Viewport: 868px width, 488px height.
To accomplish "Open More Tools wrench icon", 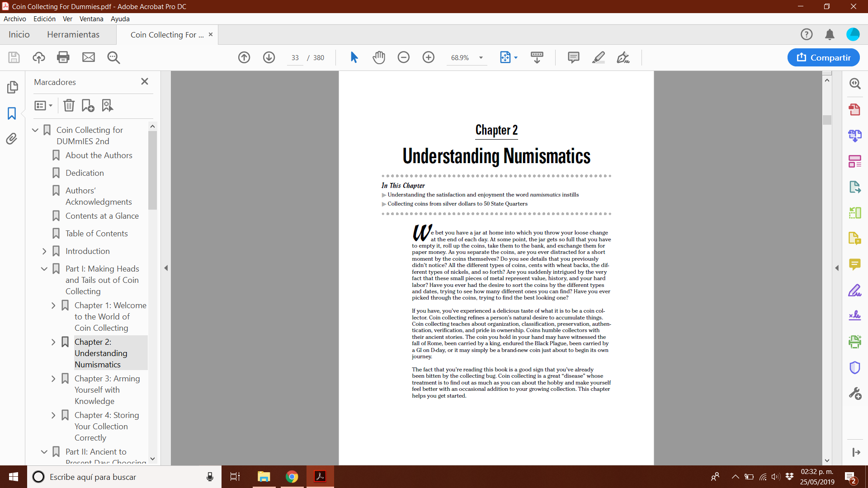I will [x=854, y=394].
